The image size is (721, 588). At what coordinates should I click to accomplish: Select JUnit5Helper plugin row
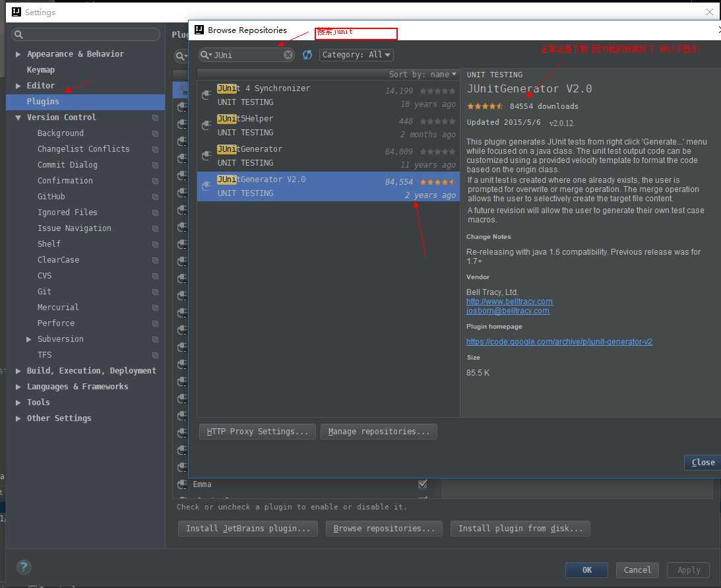click(329, 125)
